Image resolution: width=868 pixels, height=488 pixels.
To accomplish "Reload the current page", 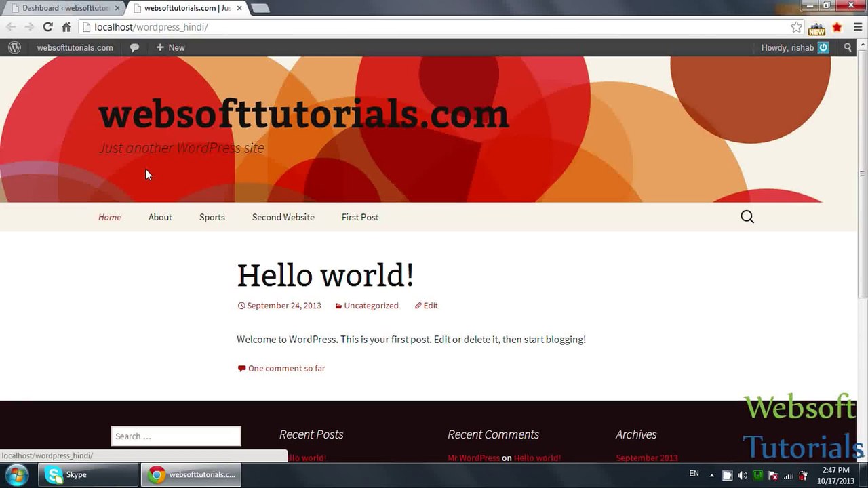I will 47,27.
